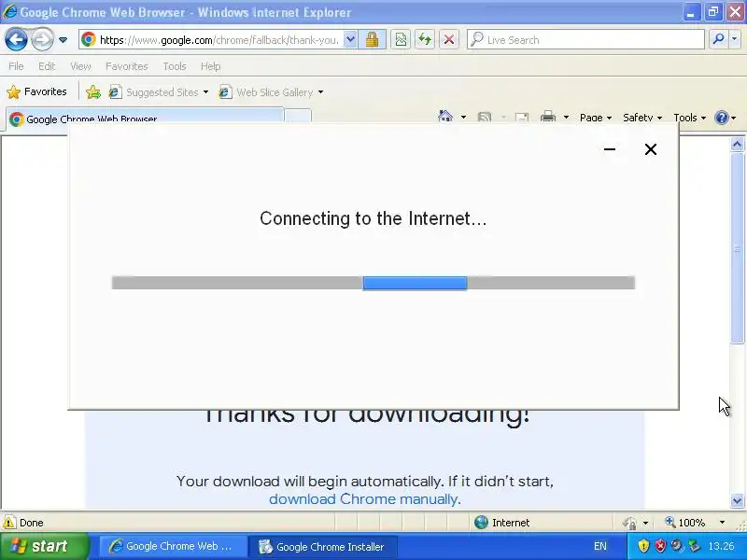Click the RSS feeds icon
Viewport: 747px width, 560px height.
pyautogui.click(x=485, y=118)
